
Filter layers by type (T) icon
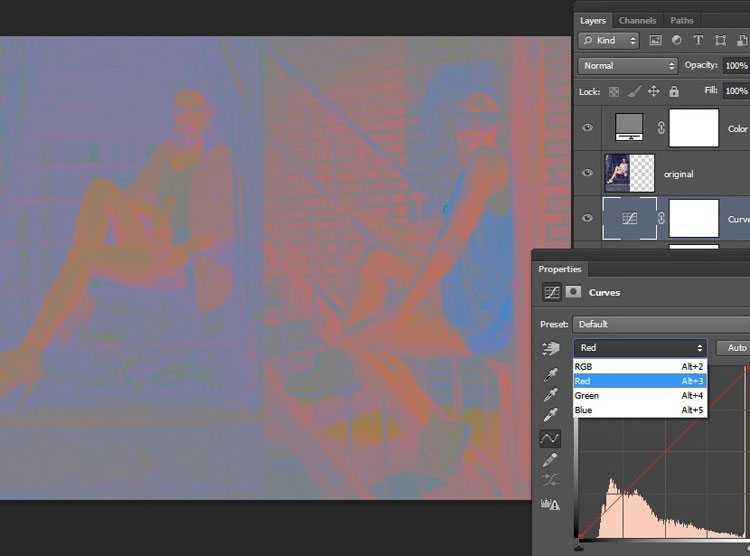697,41
